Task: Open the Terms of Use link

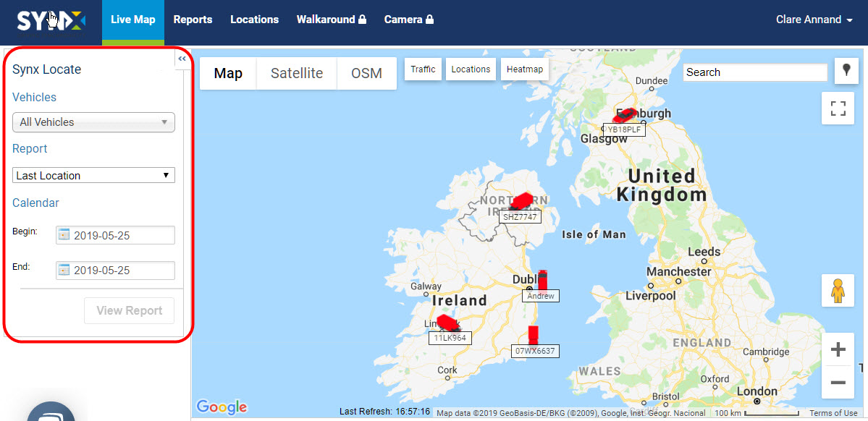Action: click(833, 413)
